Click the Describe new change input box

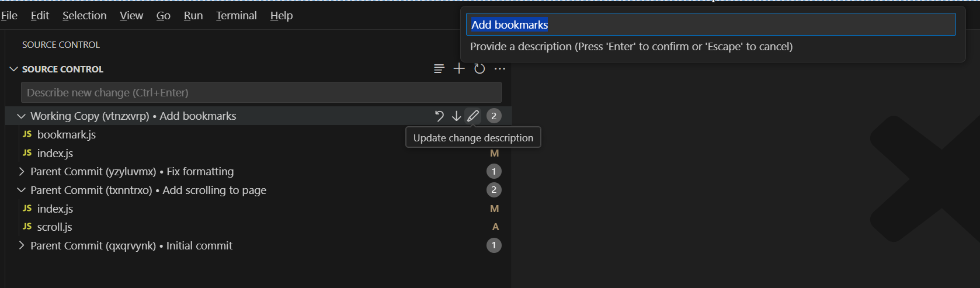261,92
